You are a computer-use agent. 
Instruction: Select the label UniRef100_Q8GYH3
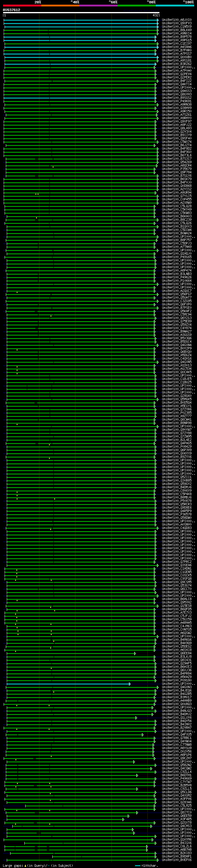click(177, 94)
